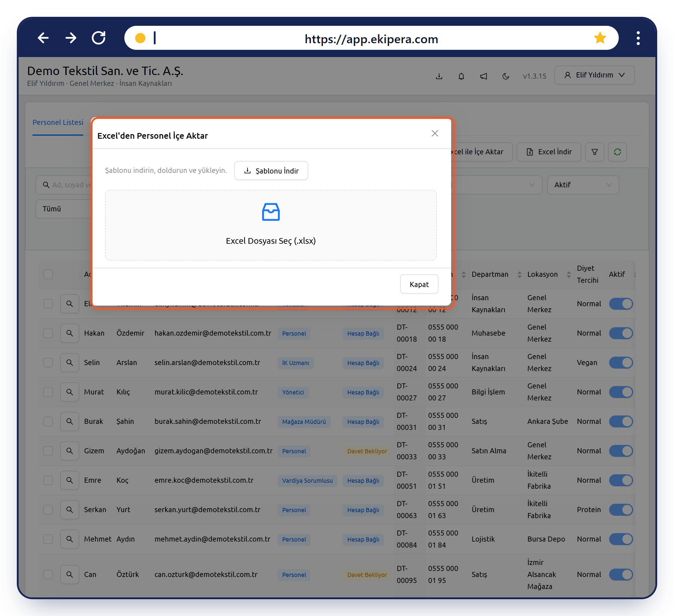Open details magnifier for Hakan Özdemir
This screenshot has height=616, width=674.
coord(70,333)
